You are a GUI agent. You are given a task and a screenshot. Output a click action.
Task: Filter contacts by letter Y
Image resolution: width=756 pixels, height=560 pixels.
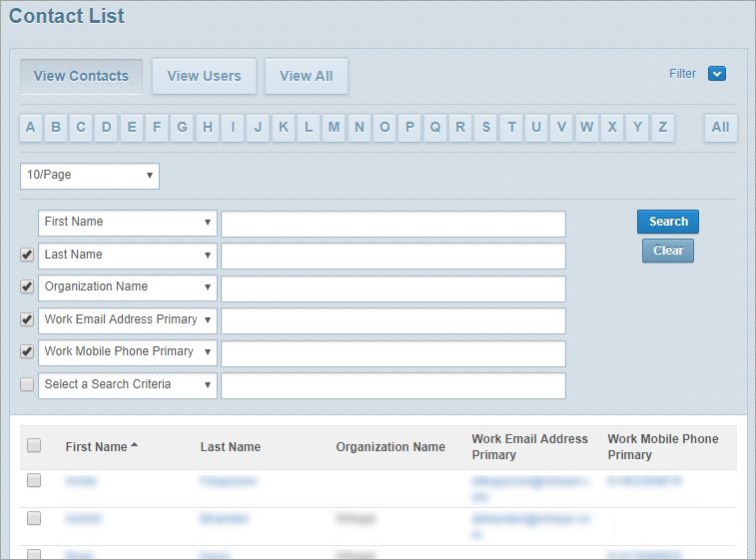click(x=637, y=128)
